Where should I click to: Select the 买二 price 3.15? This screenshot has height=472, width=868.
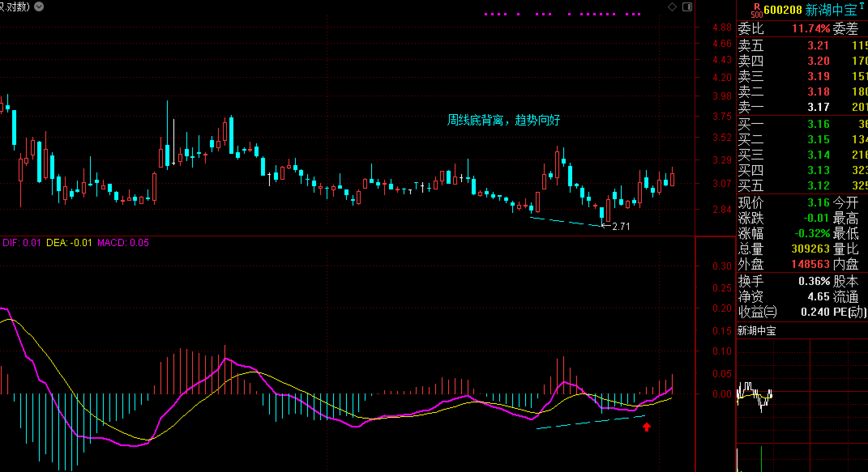click(x=819, y=140)
